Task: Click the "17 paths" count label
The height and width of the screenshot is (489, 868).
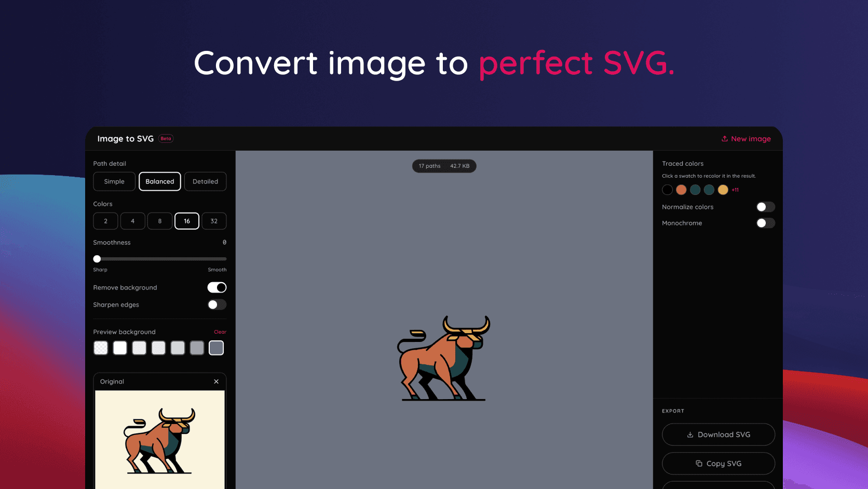Action: [x=430, y=166]
